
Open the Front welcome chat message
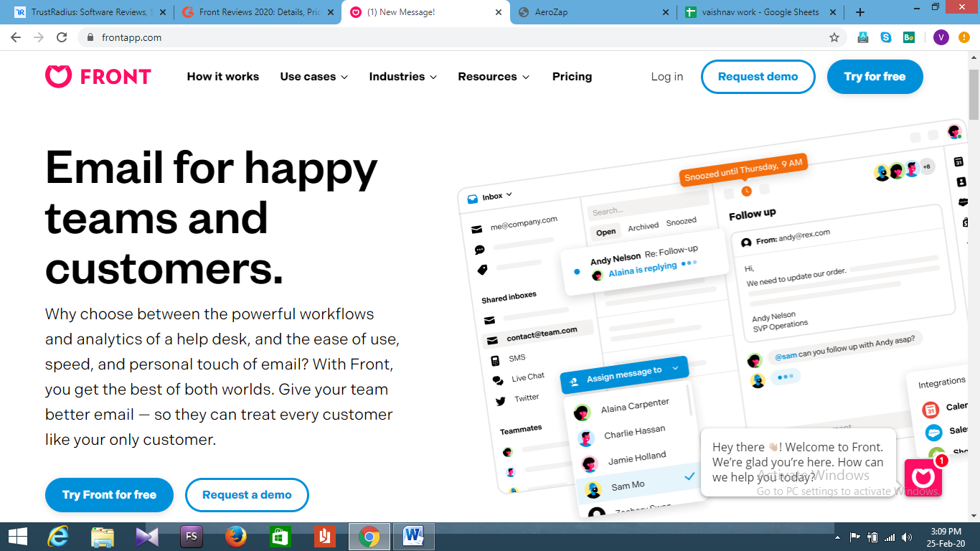(x=798, y=462)
